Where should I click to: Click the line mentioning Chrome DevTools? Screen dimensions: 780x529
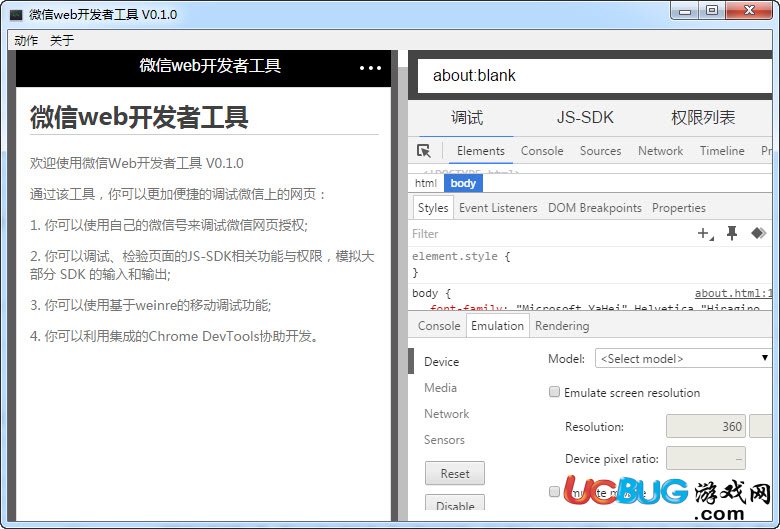[175, 336]
